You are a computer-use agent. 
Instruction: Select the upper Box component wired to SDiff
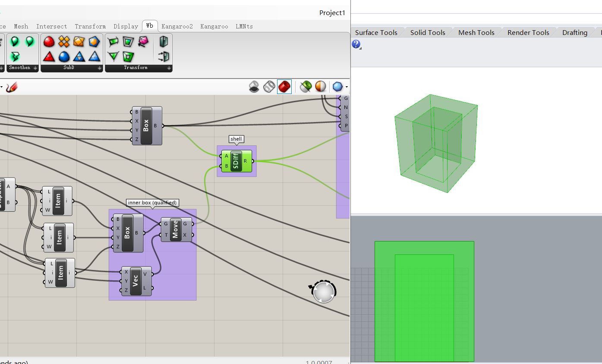146,126
